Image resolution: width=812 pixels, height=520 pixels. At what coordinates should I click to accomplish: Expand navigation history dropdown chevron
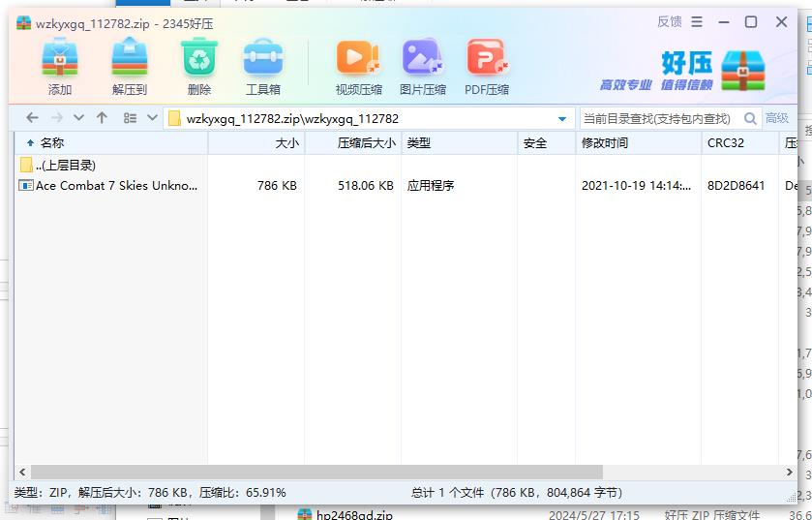[78, 118]
